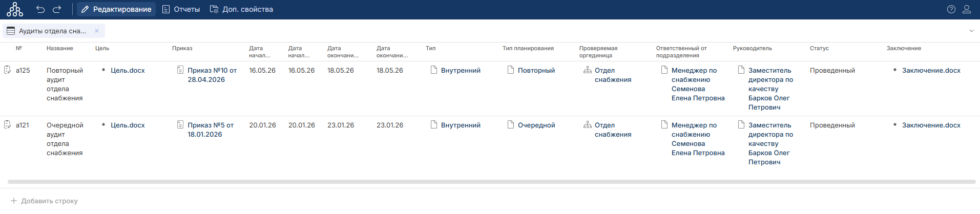Close the Аудиты отдела сна... tab
Image resolution: width=980 pixels, height=214 pixels.
[97, 31]
